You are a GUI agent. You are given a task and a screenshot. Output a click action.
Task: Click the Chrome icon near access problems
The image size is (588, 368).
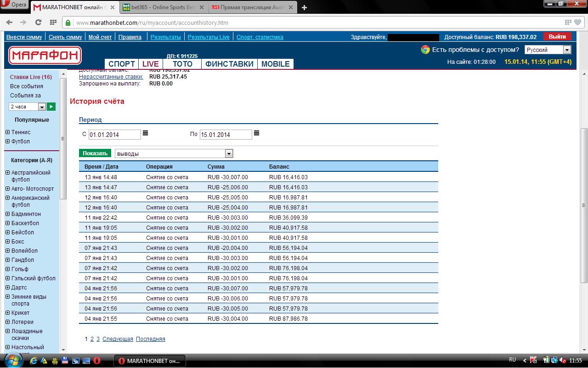tap(425, 50)
